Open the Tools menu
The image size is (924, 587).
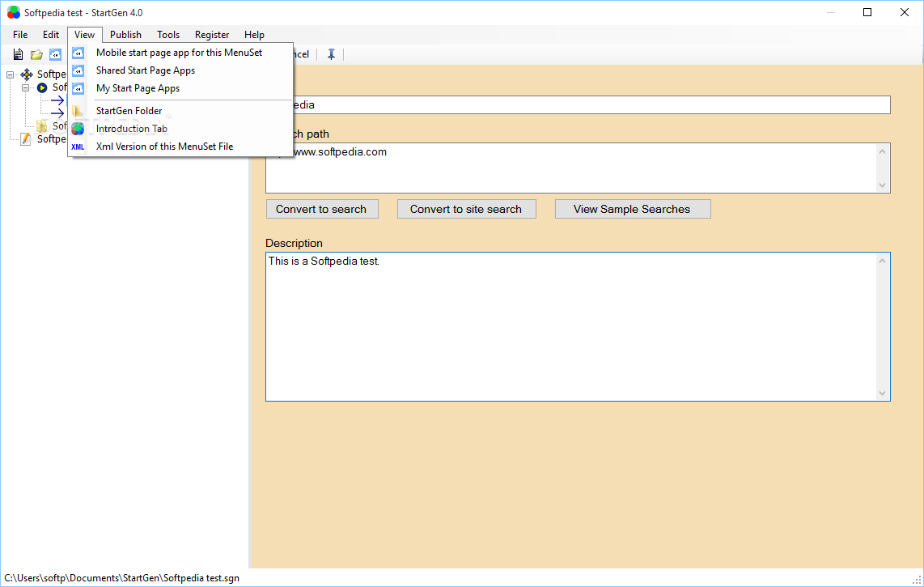coord(168,35)
